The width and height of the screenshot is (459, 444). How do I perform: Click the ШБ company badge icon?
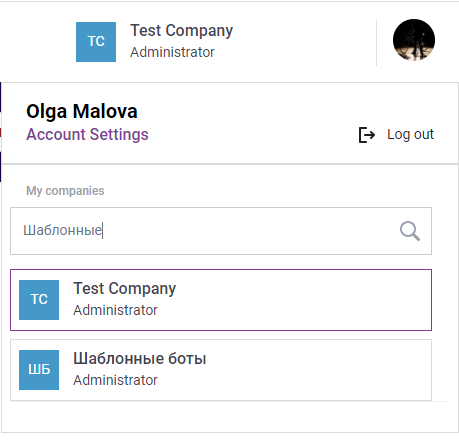pyautogui.click(x=39, y=370)
